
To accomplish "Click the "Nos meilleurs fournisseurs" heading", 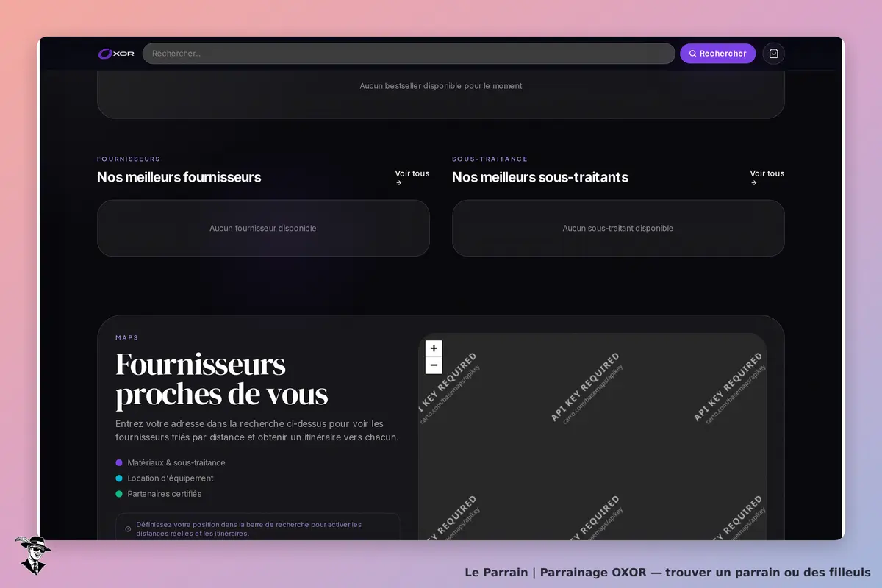I will point(179,177).
